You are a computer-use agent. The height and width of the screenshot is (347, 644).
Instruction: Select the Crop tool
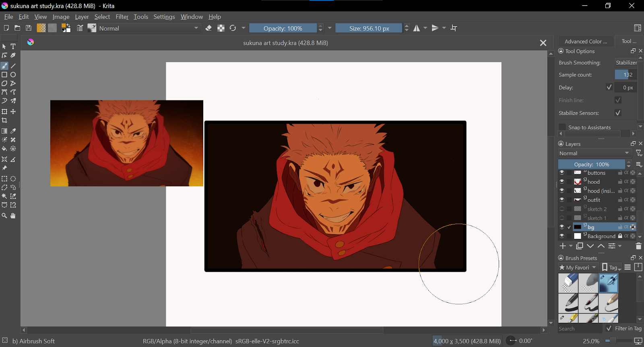(x=4, y=121)
